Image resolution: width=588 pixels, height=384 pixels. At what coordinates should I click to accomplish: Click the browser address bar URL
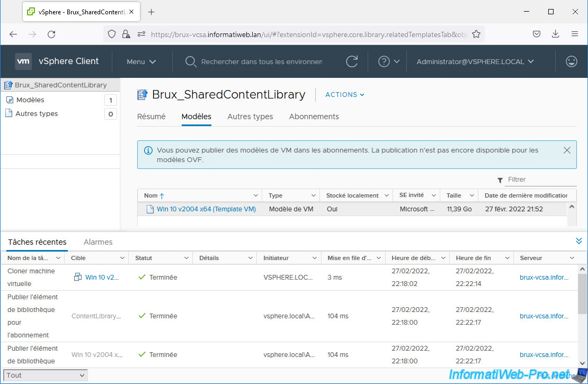tap(309, 34)
